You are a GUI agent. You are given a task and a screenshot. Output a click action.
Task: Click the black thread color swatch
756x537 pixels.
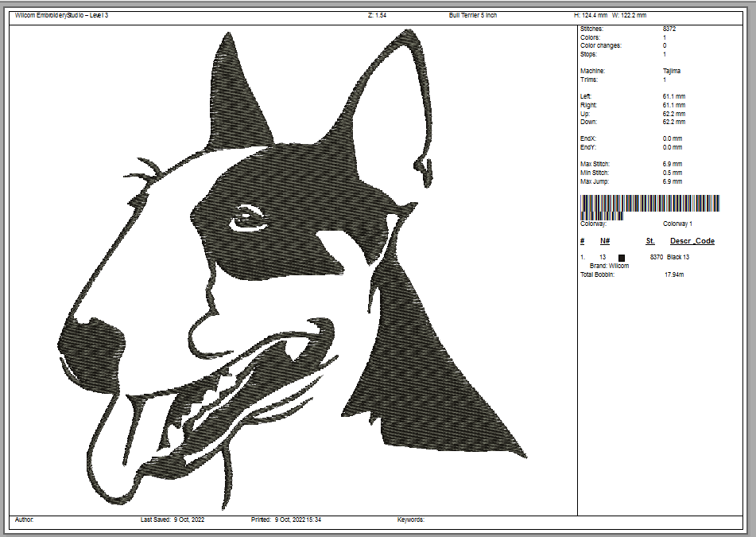[622, 258]
